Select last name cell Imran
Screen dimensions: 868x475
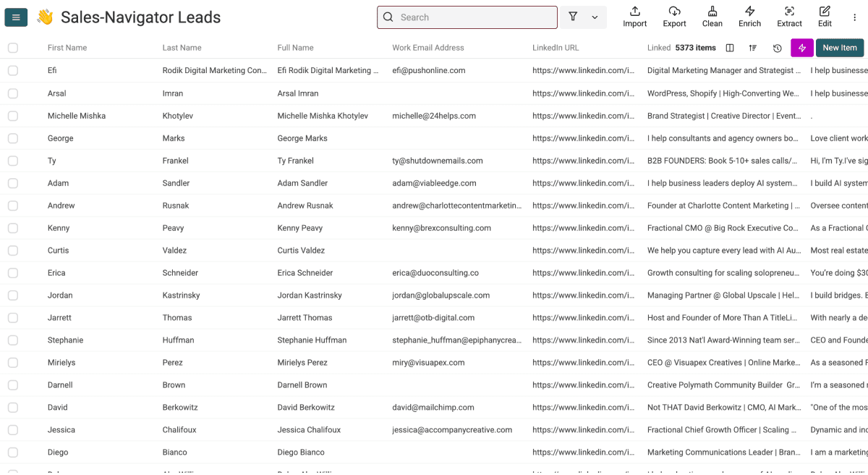pos(173,93)
